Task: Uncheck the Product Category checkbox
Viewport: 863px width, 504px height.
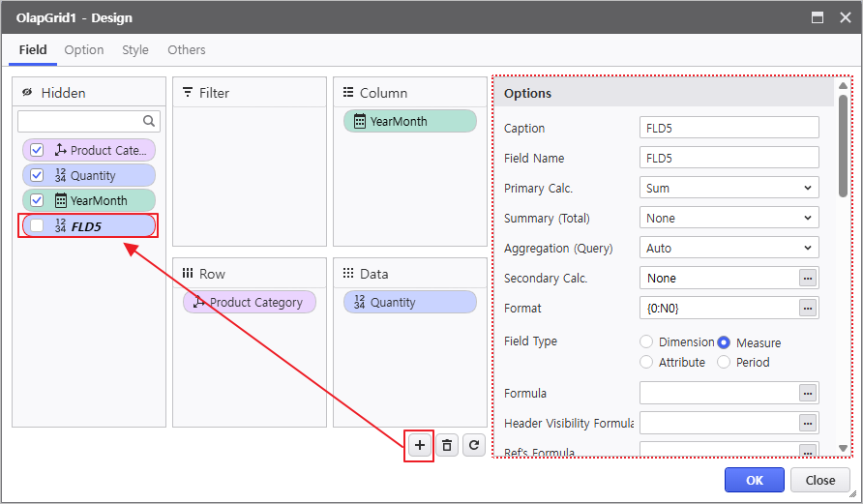Action: pyautogui.click(x=37, y=150)
